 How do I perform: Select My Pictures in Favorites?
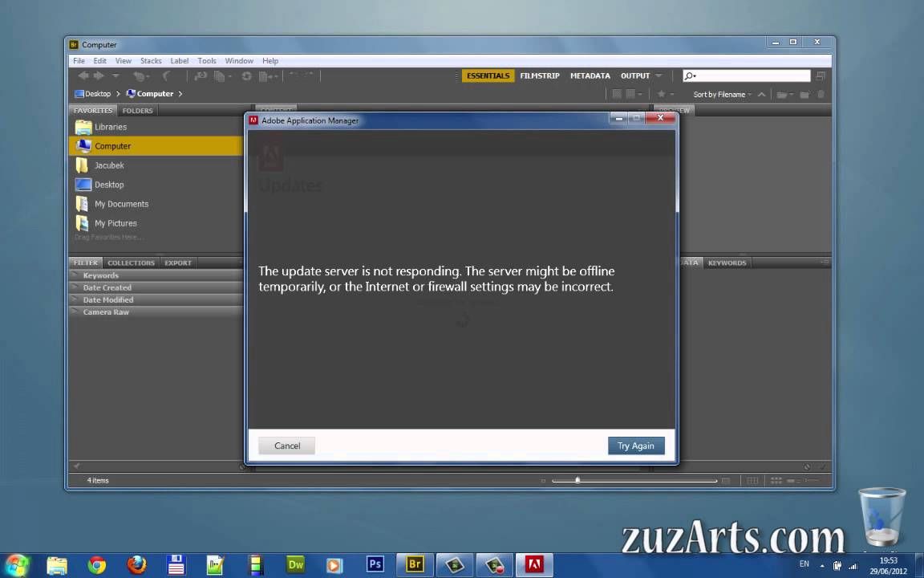point(156,223)
